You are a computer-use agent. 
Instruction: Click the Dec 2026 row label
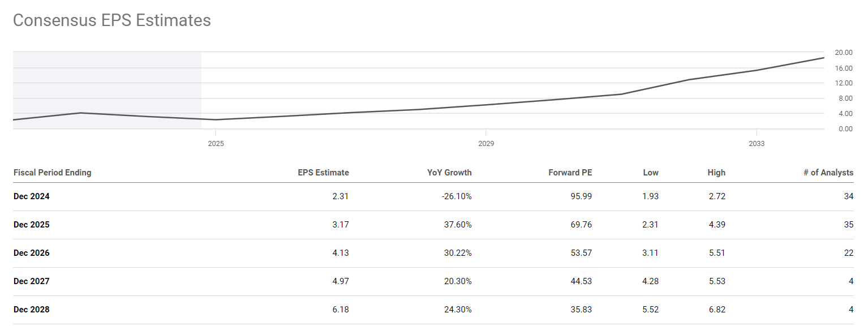pos(32,253)
